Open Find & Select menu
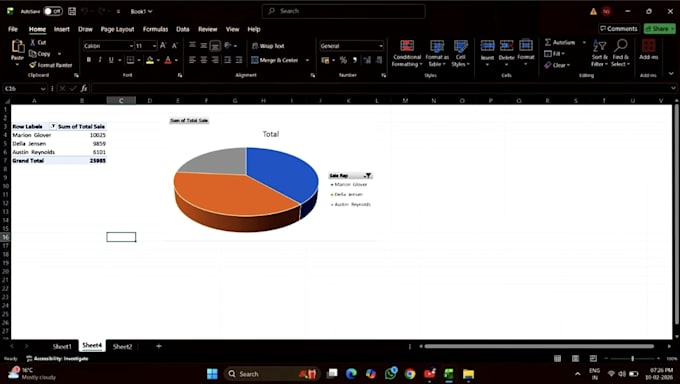 [x=621, y=53]
